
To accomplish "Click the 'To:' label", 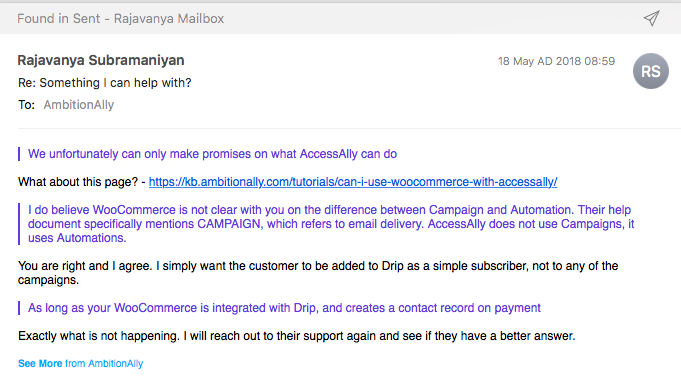I will 26,105.
